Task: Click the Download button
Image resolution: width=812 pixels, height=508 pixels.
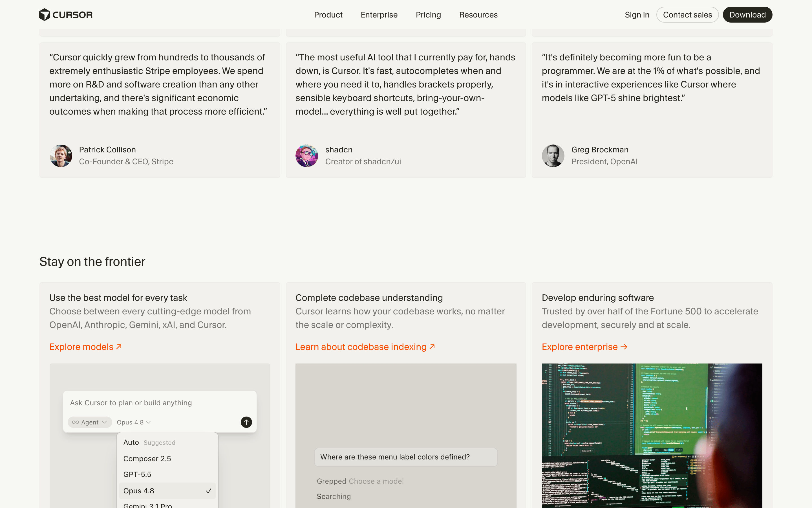Action: click(747, 15)
